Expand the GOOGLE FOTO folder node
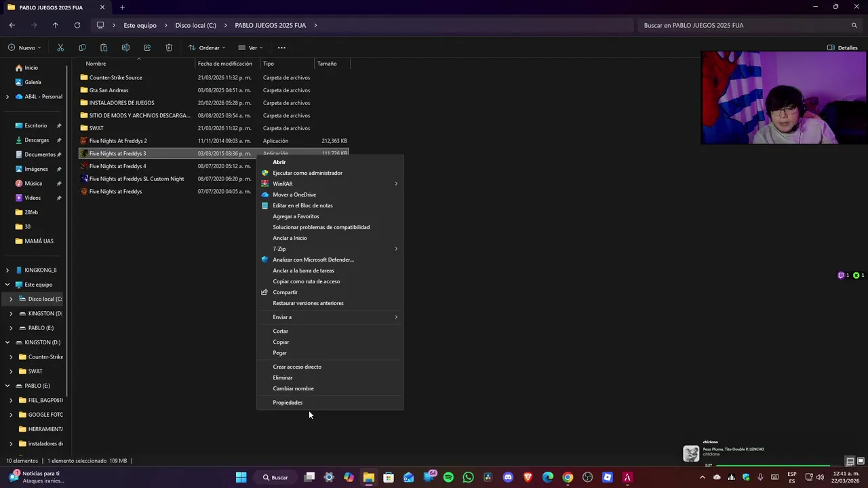Image resolution: width=868 pixels, height=488 pixels. [x=11, y=414]
